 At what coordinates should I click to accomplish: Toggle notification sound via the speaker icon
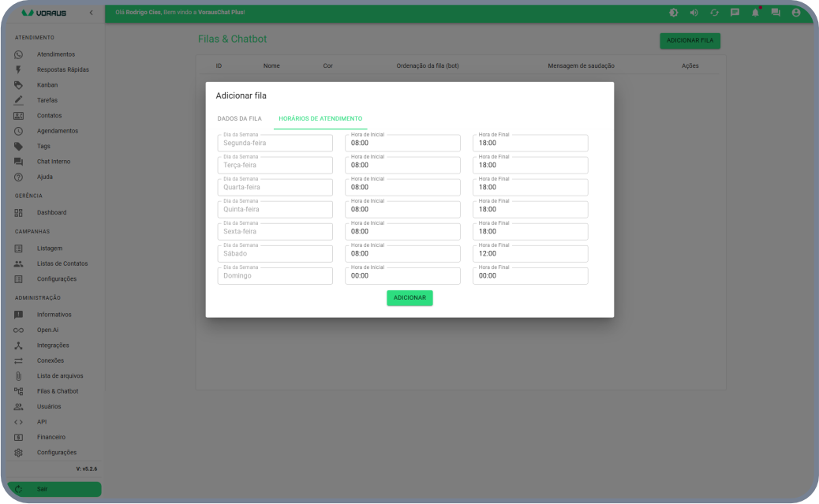(x=694, y=13)
